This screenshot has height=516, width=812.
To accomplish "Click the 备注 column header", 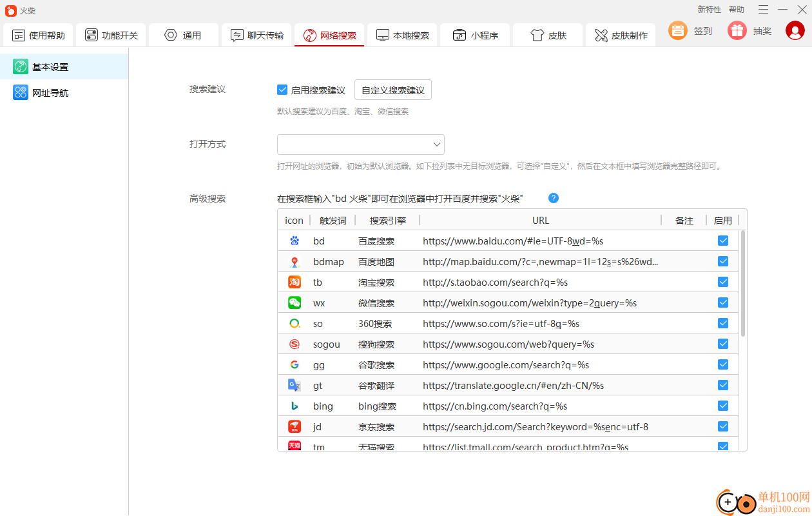I will [x=684, y=221].
